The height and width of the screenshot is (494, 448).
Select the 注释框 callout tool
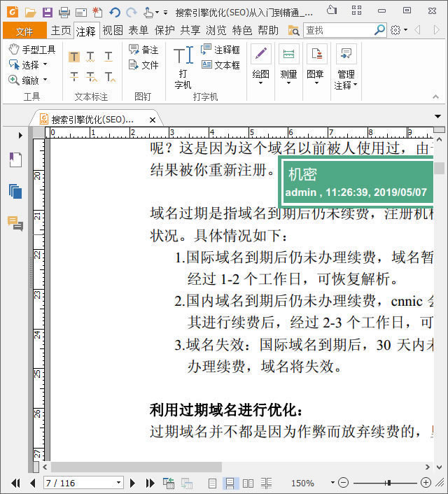coord(220,50)
